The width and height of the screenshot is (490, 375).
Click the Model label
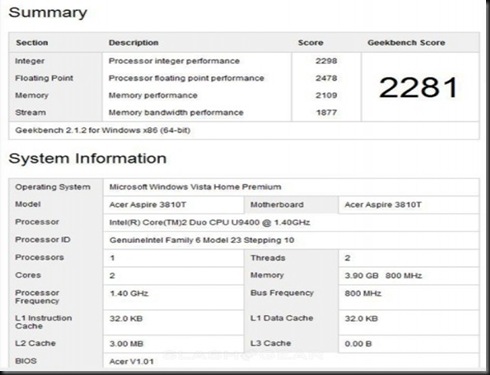click(28, 204)
